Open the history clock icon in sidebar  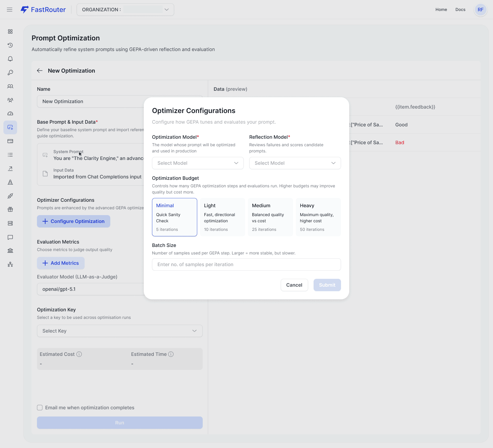10,45
